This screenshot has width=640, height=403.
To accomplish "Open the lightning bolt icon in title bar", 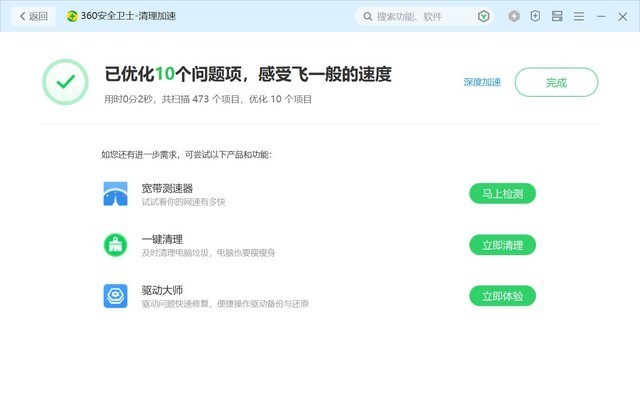I will (x=514, y=16).
